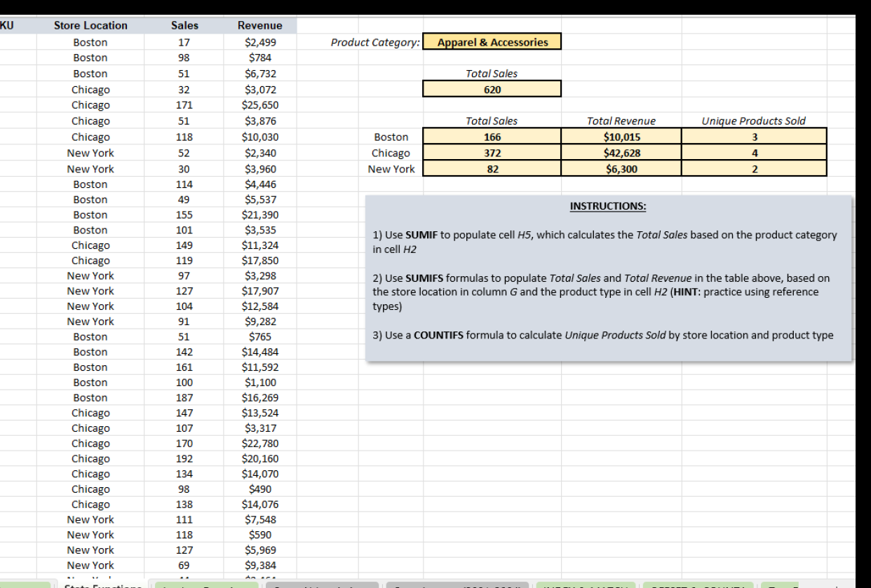Click the INSTRUCTIONS heading in the text box
The height and width of the screenshot is (588, 871).
(608, 206)
